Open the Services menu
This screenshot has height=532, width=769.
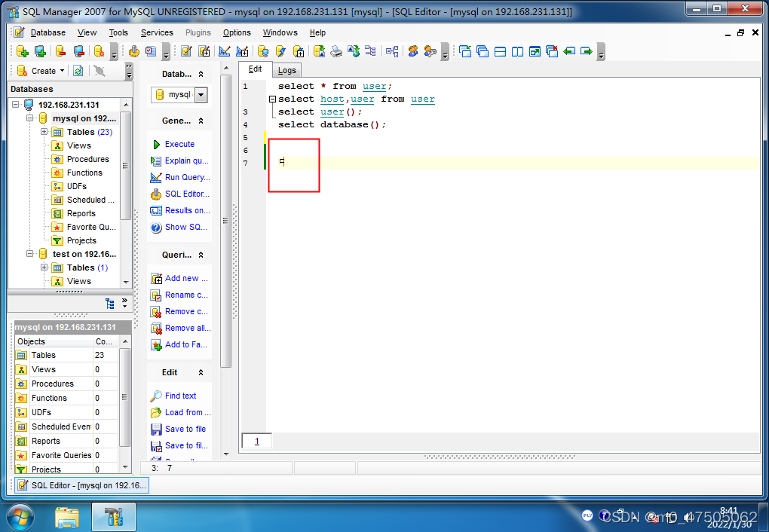tap(157, 32)
